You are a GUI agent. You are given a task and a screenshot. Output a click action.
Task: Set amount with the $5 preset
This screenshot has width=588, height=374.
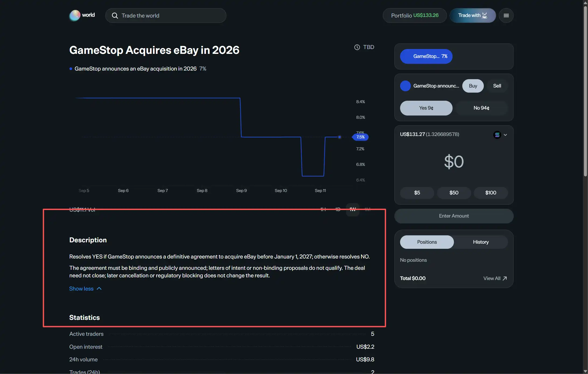(417, 193)
